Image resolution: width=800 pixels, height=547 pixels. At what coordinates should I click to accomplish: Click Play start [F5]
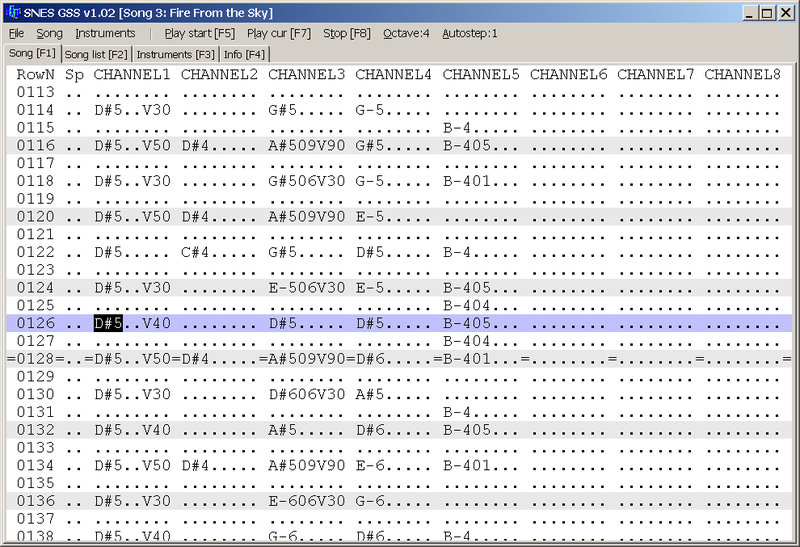coord(200,33)
